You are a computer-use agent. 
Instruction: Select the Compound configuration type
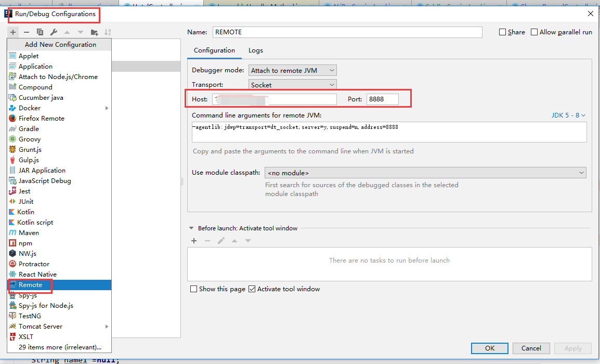(x=59, y=87)
